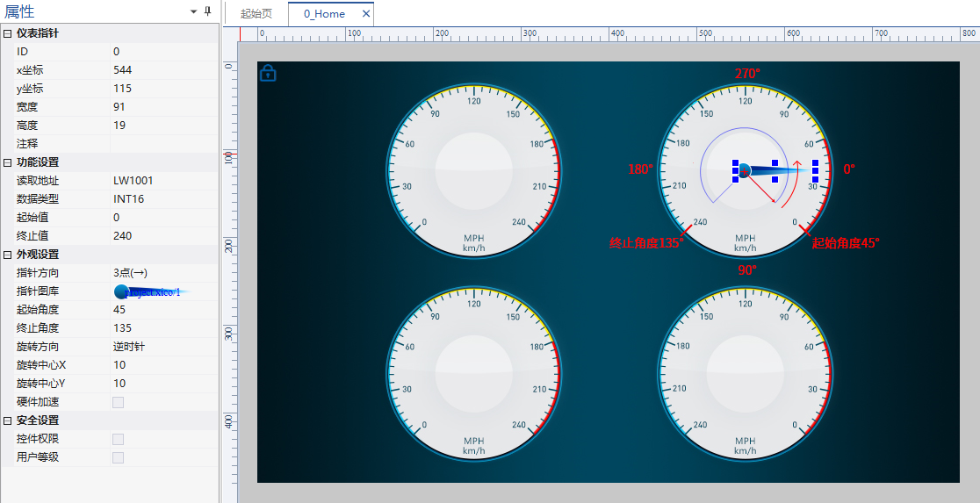
Task: Select the 0_Home tab
Action: (324, 14)
